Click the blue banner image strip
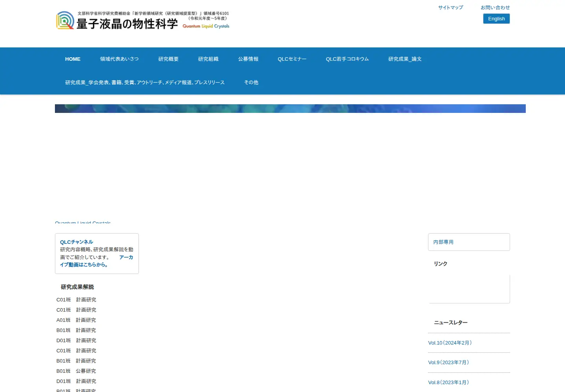565x392 pixels. [290, 109]
